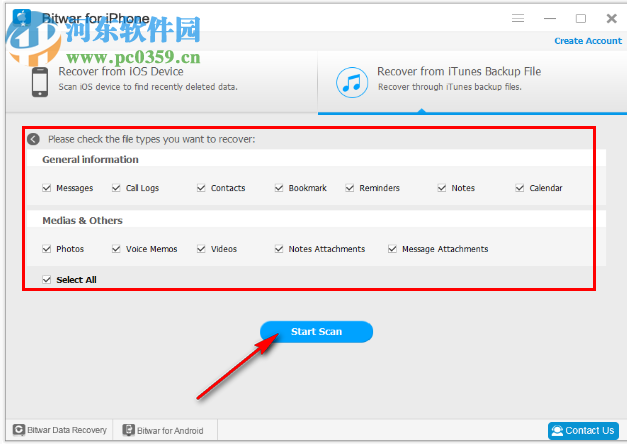Toggle the Select All checkbox
Screen dimensions: 627x444
pyautogui.click(x=47, y=280)
